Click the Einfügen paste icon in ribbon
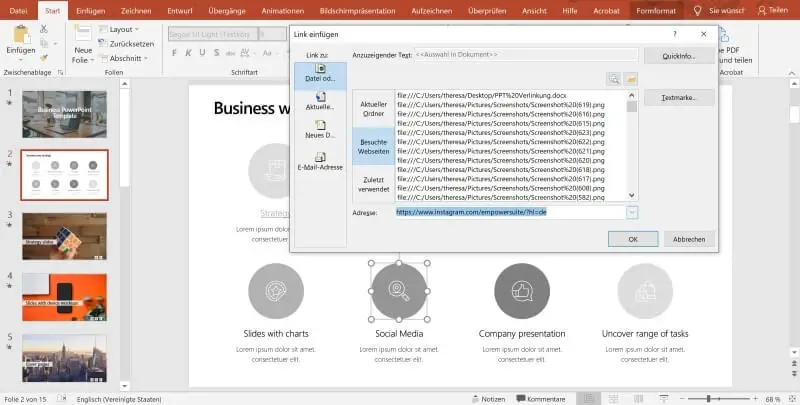 tap(18, 38)
